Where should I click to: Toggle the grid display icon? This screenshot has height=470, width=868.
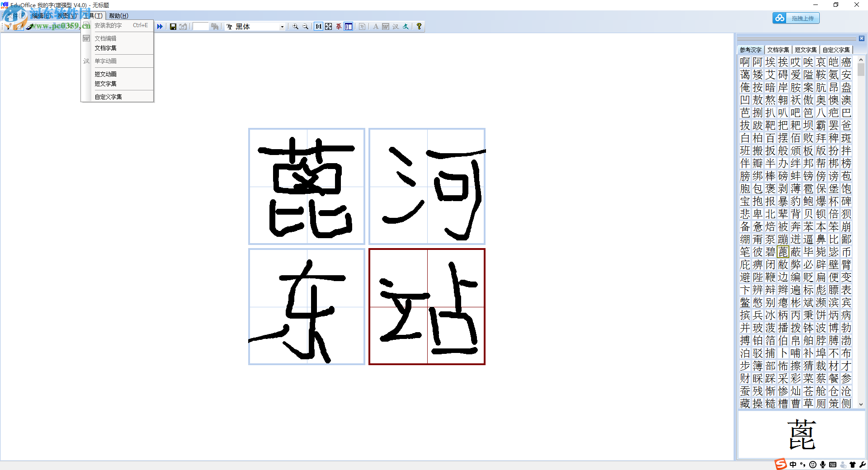click(328, 27)
